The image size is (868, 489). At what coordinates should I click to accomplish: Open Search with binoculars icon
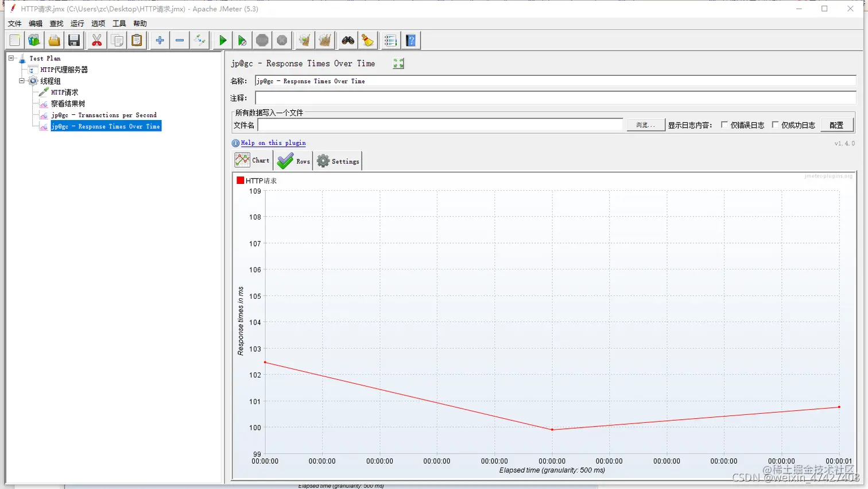coord(348,40)
